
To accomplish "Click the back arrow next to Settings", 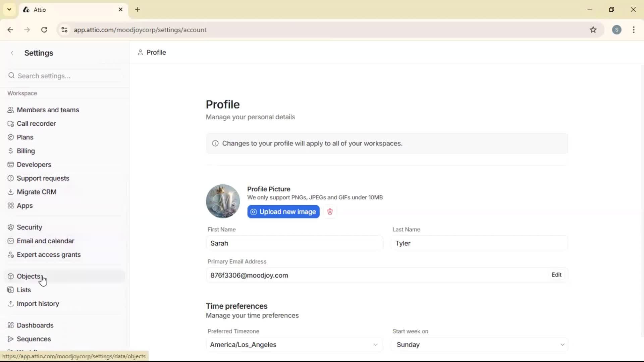I will [x=12, y=53].
